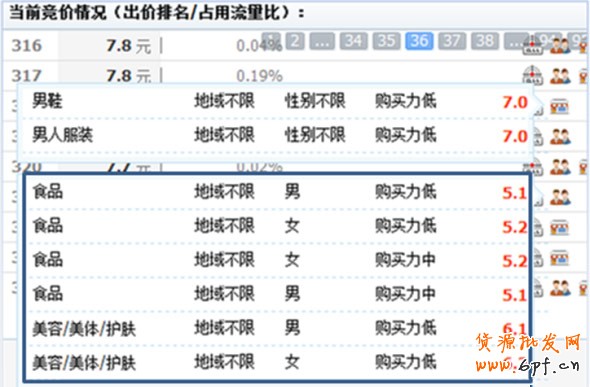Click 女 in the 美容/美体/护肤 row
Image resolution: width=590 pixels, height=387 pixels.
point(292,362)
